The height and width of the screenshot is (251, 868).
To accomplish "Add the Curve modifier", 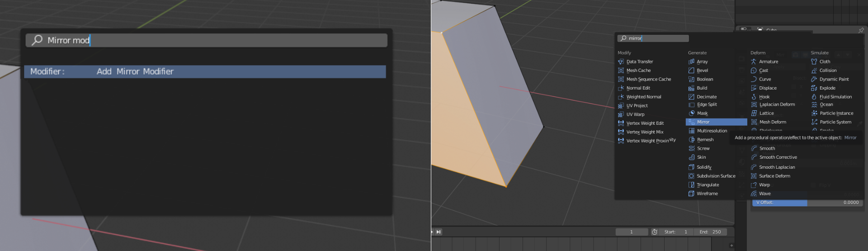I will pos(761,79).
